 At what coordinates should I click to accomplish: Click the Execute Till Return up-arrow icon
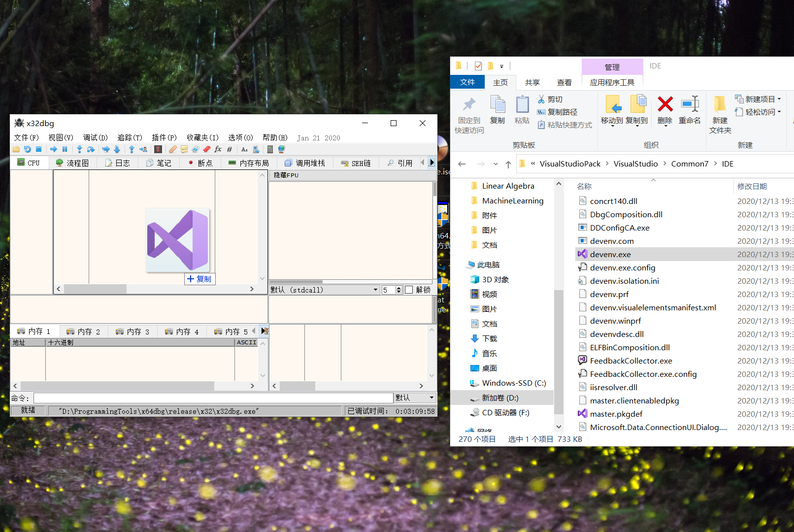(x=132, y=149)
